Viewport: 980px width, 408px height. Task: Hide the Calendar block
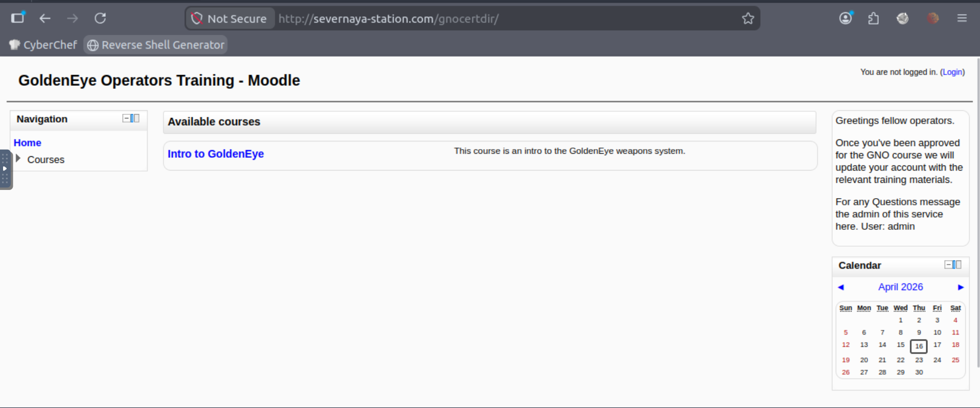pyautogui.click(x=948, y=265)
